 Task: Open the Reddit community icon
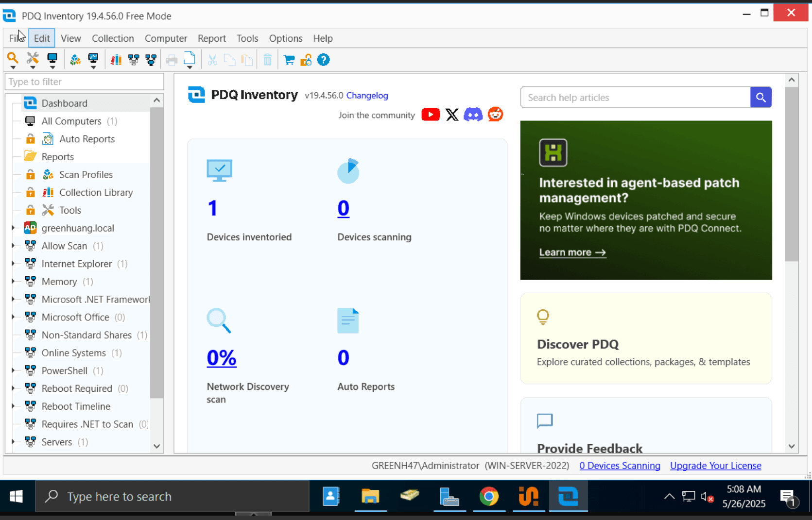495,115
